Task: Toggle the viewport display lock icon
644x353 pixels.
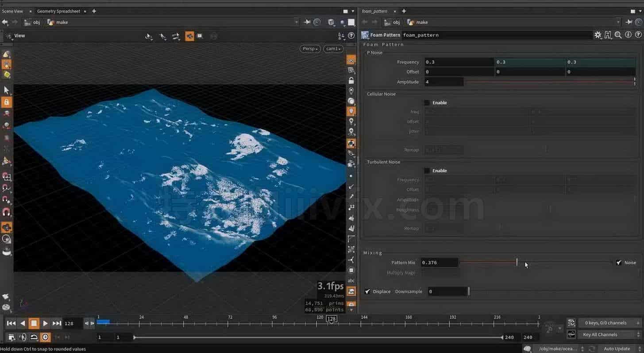Action: 351,81
